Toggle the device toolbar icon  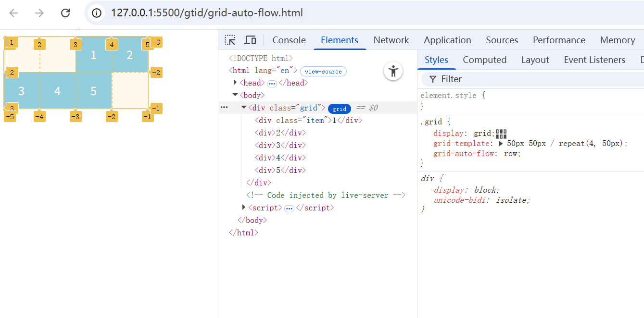(250, 40)
